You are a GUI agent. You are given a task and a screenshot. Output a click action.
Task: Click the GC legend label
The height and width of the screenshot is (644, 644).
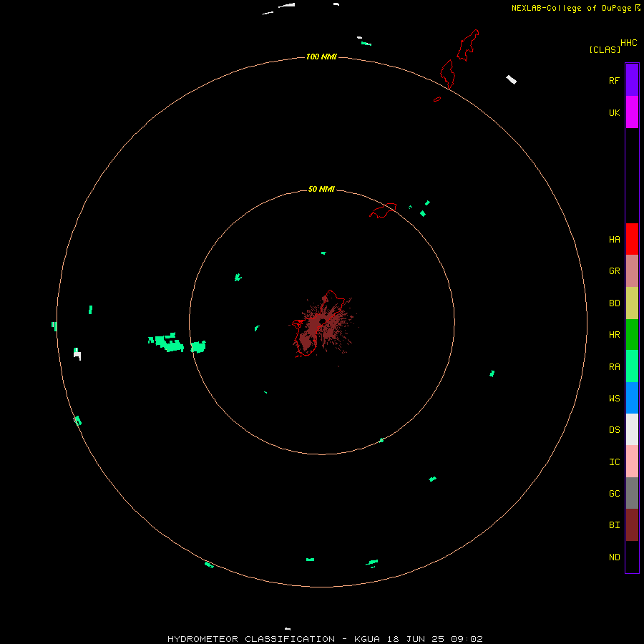coord(615,493)
